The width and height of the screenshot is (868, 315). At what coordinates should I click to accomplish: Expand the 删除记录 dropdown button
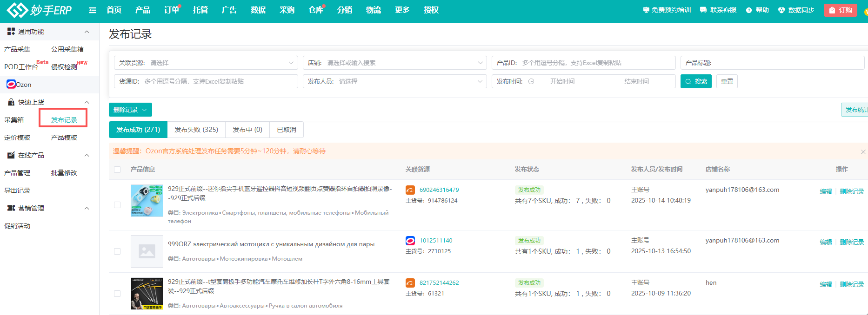coord(130,110)
